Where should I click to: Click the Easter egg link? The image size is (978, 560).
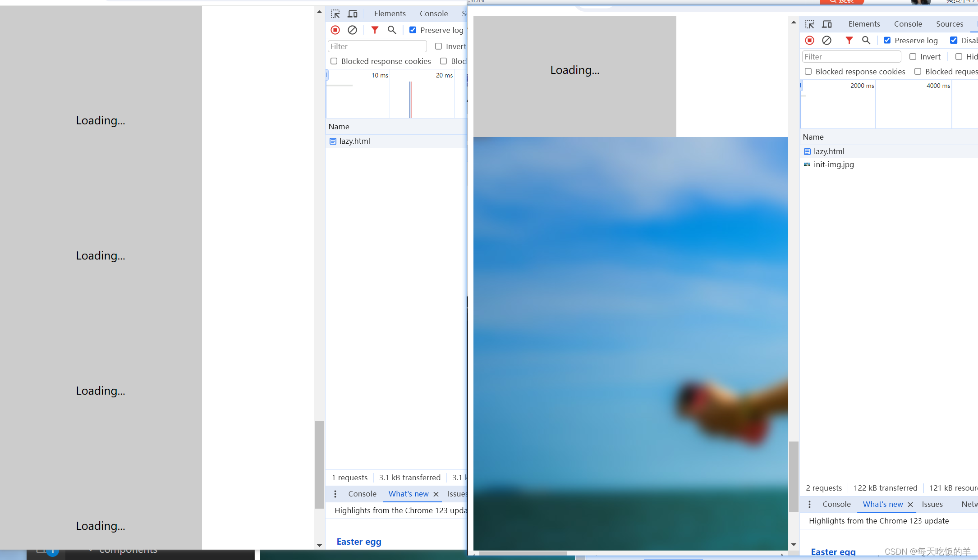(358, 542)
